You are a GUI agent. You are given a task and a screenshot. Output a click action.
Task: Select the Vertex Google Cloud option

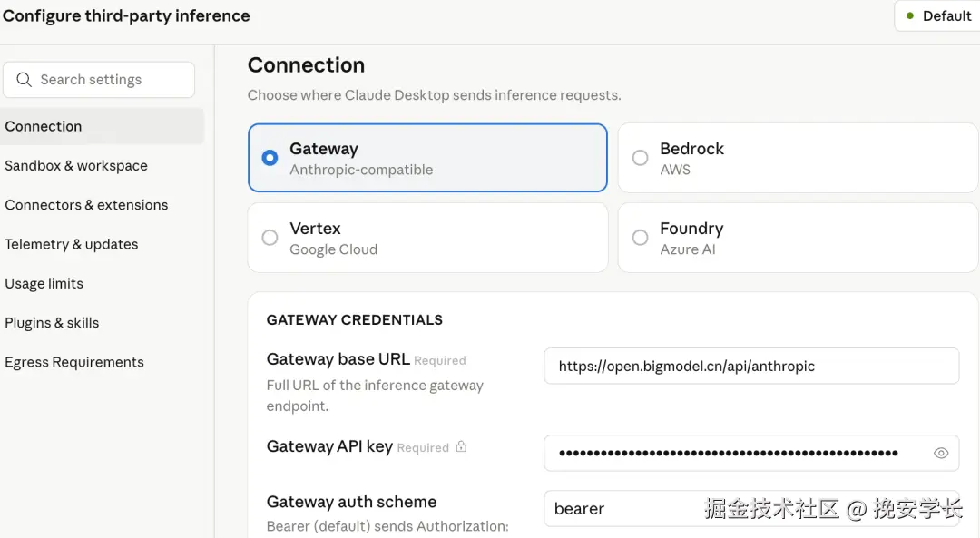269,238
